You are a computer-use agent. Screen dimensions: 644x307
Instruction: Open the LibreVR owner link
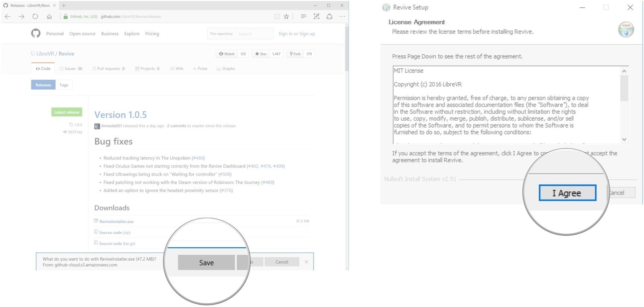(x=45, y=54)
